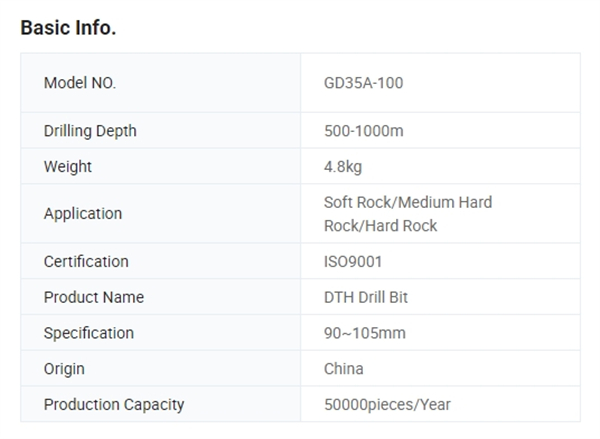The width and height of the screenshot is (600, 439).
Task: Click the ISO9001 certification value
Action: coord(353,262)
